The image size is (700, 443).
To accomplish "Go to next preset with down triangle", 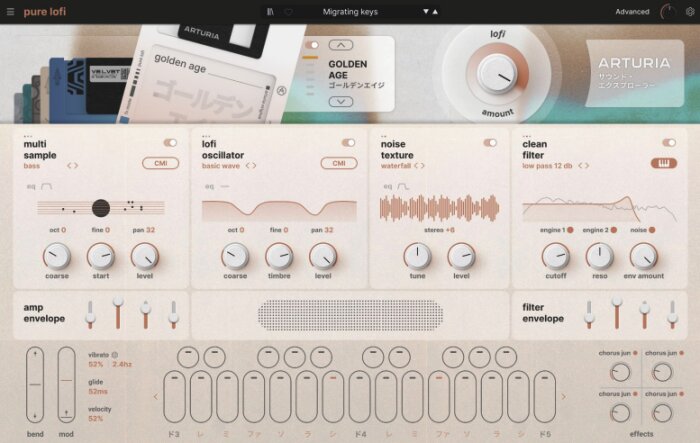I will click(x=426, y=12).
